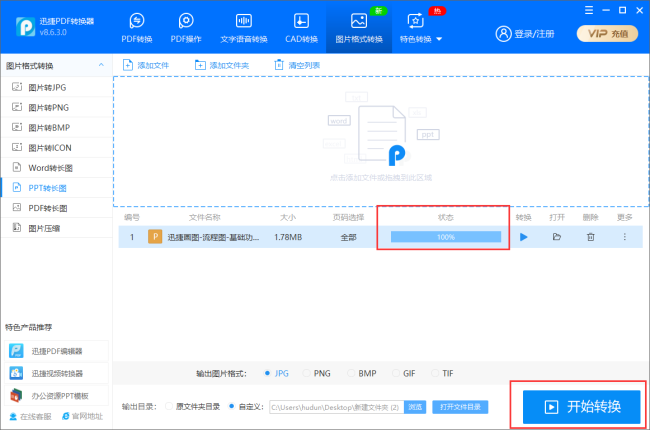Select the 图片格式转换 tab
650x430 pixels.
[359, 28]
